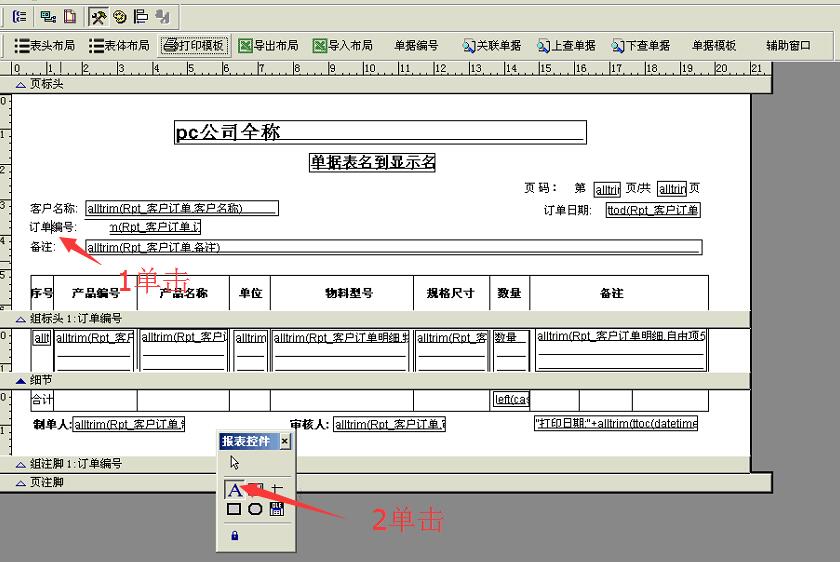Select the Rectangle tool in 报表控件 palette

234,509
